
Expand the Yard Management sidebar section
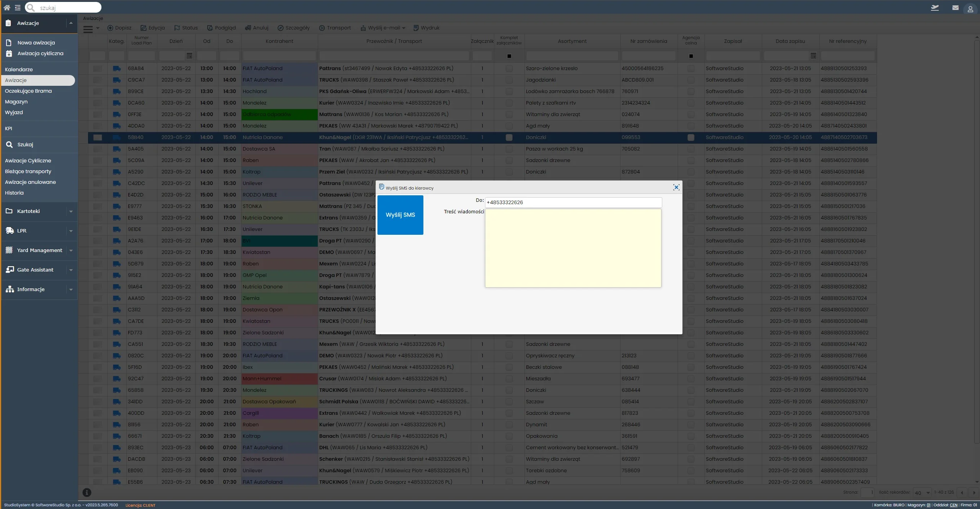pos(71,250)
